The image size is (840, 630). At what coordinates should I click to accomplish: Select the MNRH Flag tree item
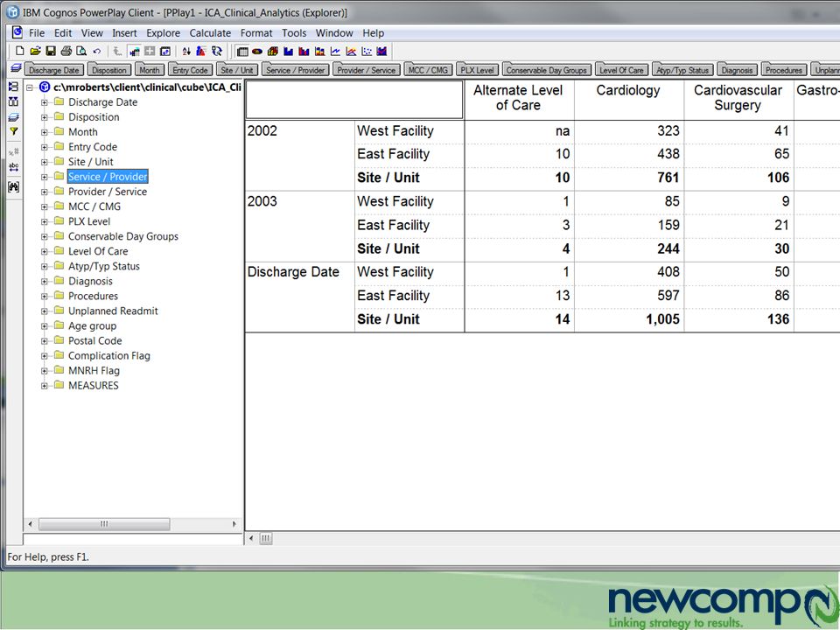click(94, 371)
